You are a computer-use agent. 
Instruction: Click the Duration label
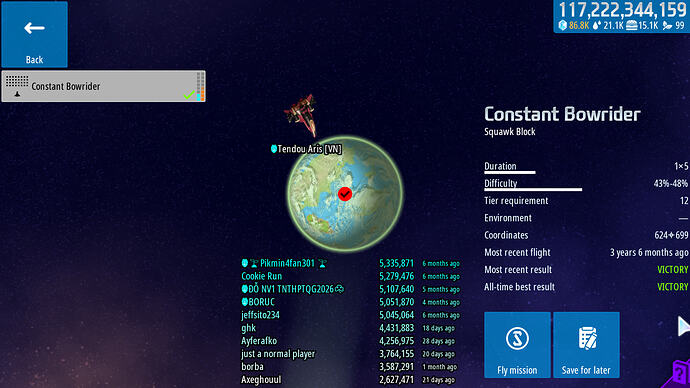[500, 166]
